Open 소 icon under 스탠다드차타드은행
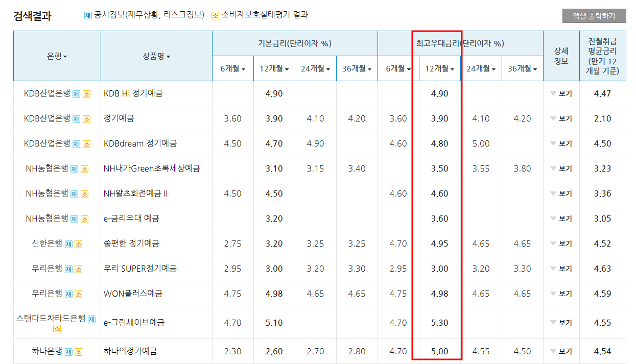Screen dimensions: 636x364 point(57,328)
